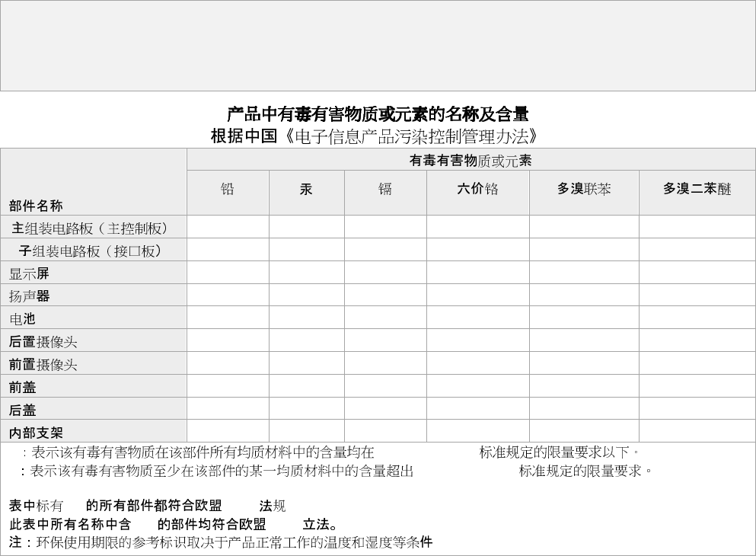This screenshot has height=556, width=756.
Task: Click the text 的所有部件都符合欧盟
Action: (x=154, y=506)
